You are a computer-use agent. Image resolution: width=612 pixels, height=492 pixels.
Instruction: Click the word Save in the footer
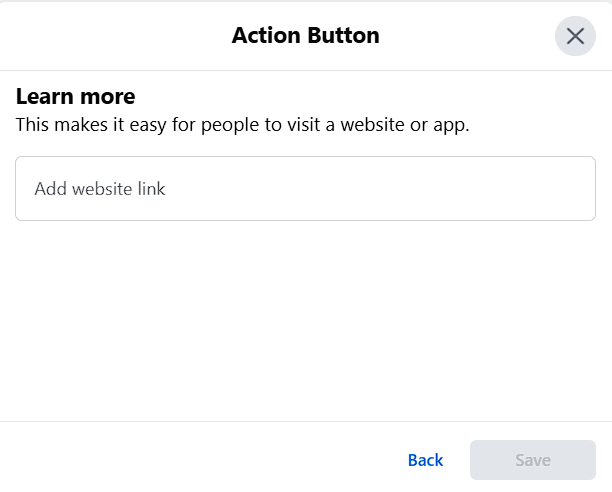pyautogui.click(x=533, y=460)
